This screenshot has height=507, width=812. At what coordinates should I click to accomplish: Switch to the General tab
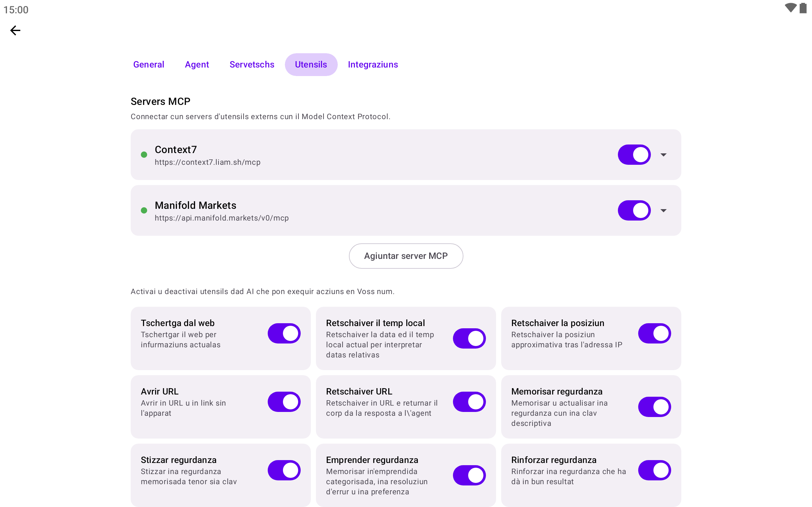click(x=149, y=64)
